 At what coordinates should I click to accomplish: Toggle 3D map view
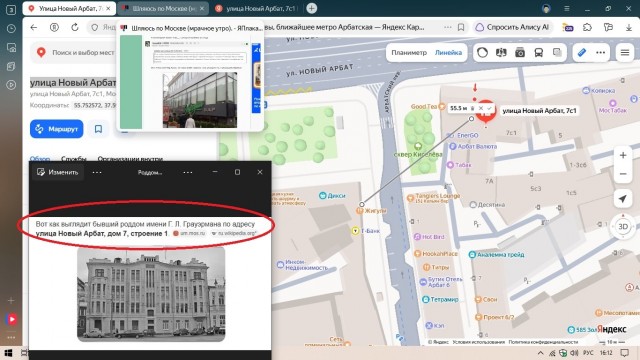point(623,227)
